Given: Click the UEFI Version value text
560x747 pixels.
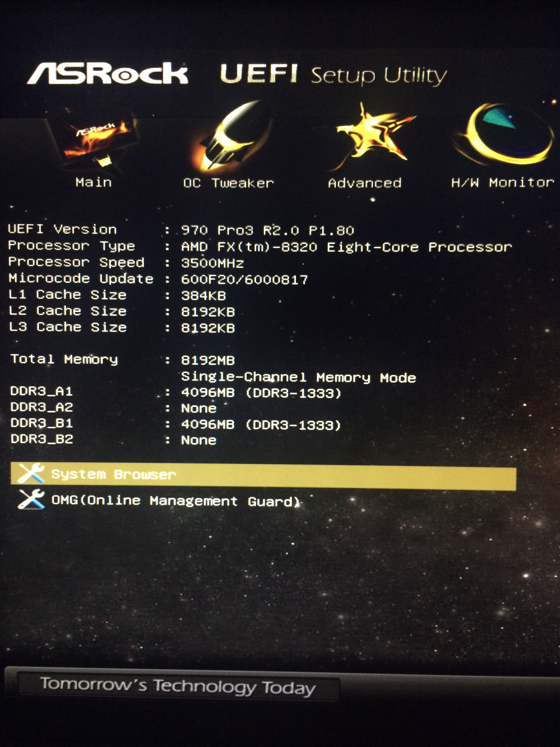Looking at the screenshot, I should (x=267, y=231).
